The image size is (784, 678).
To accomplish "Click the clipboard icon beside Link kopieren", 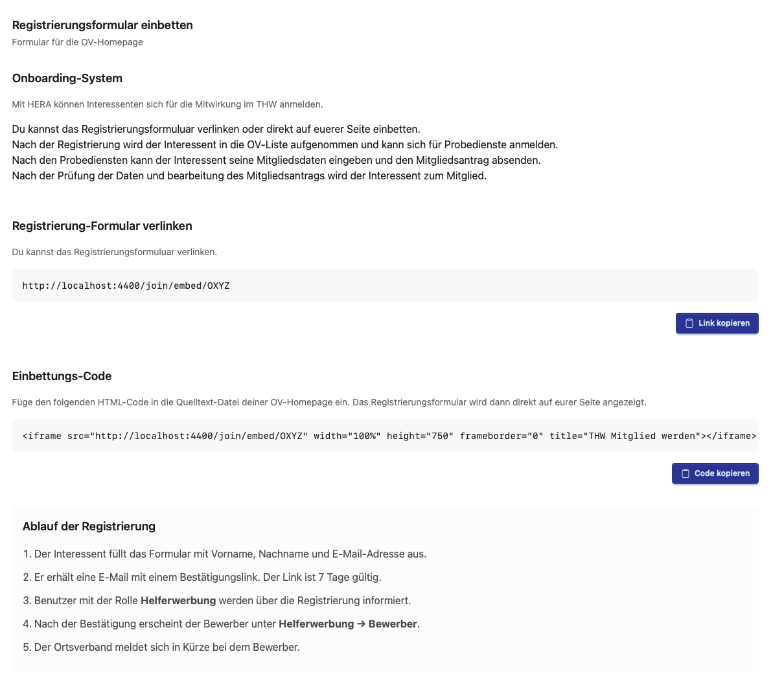I will point(689,323).
